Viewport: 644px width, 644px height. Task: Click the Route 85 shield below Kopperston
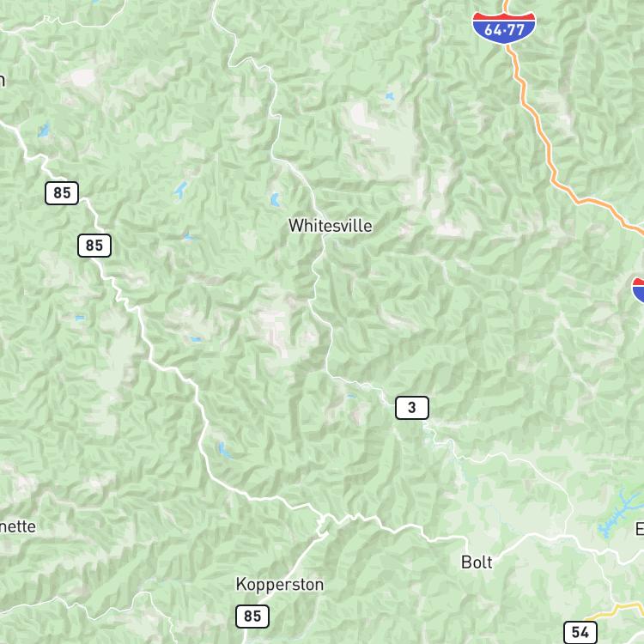(252, 616)
